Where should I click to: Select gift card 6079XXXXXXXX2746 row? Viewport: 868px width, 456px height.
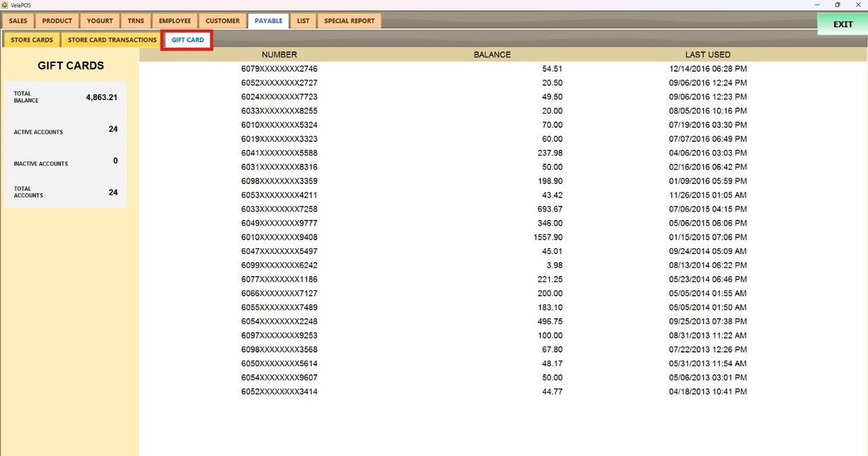coord(503,69)
